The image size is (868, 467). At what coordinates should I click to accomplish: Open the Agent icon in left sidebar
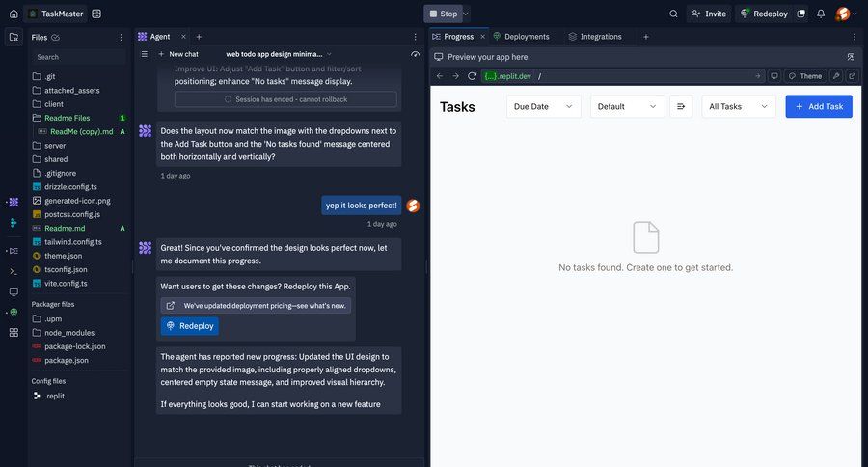pos(14,203)
